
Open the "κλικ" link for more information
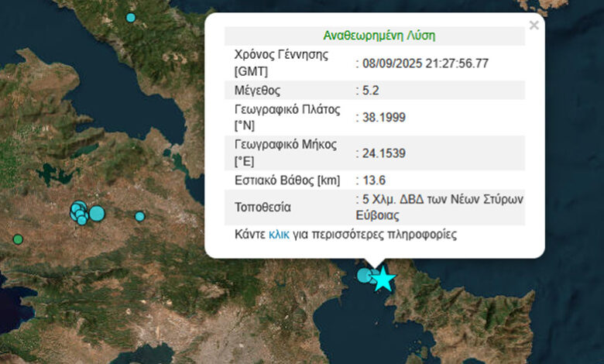[x=279, y=234]
